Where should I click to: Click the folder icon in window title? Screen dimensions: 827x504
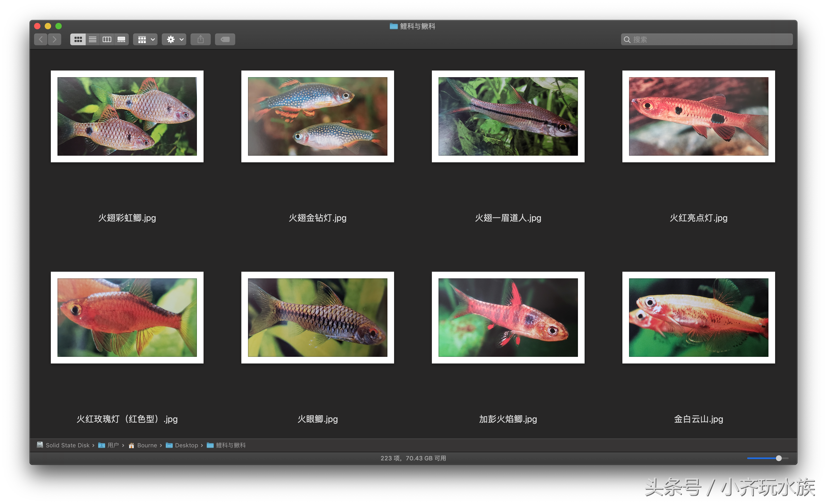[393, 26]
